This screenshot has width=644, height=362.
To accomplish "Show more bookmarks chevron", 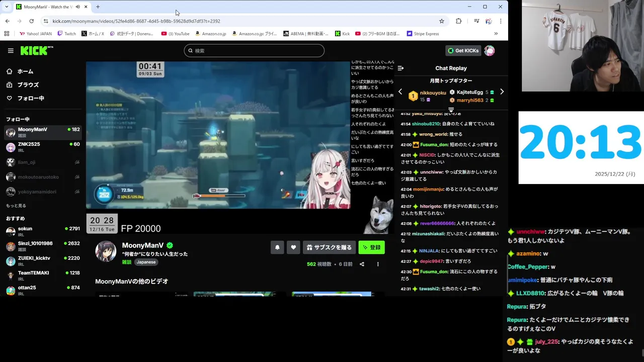I will 496,34.
